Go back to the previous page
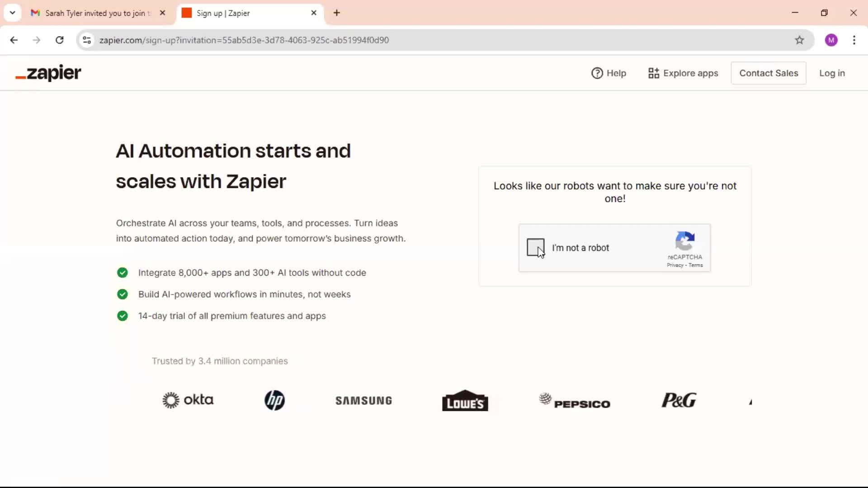 tap(14, 40)
